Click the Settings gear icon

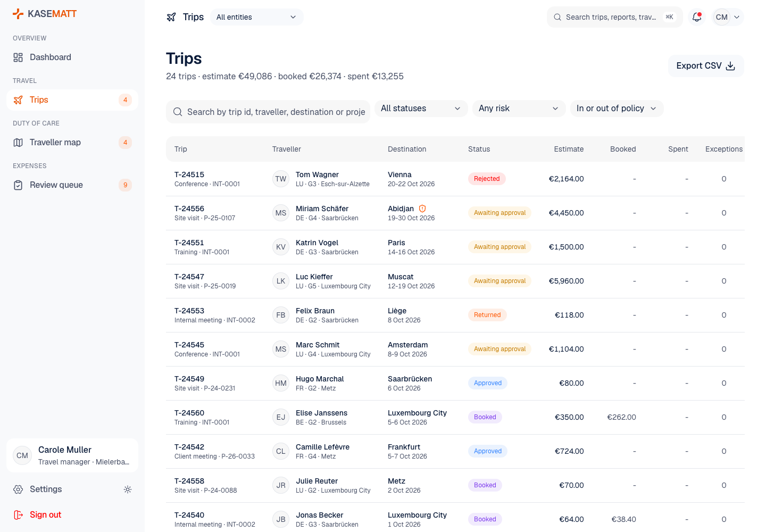(x=18, y=489)
